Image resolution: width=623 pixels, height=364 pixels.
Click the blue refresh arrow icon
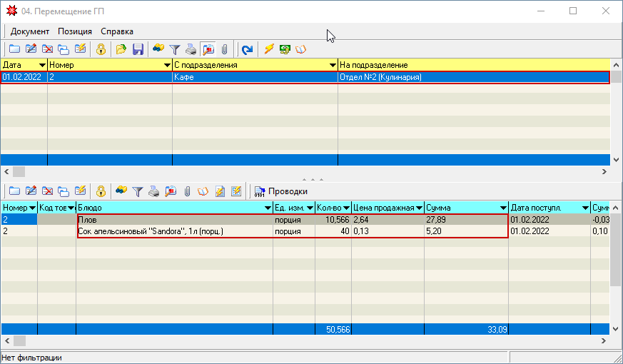pyautogui.click(x=247, y=49)
